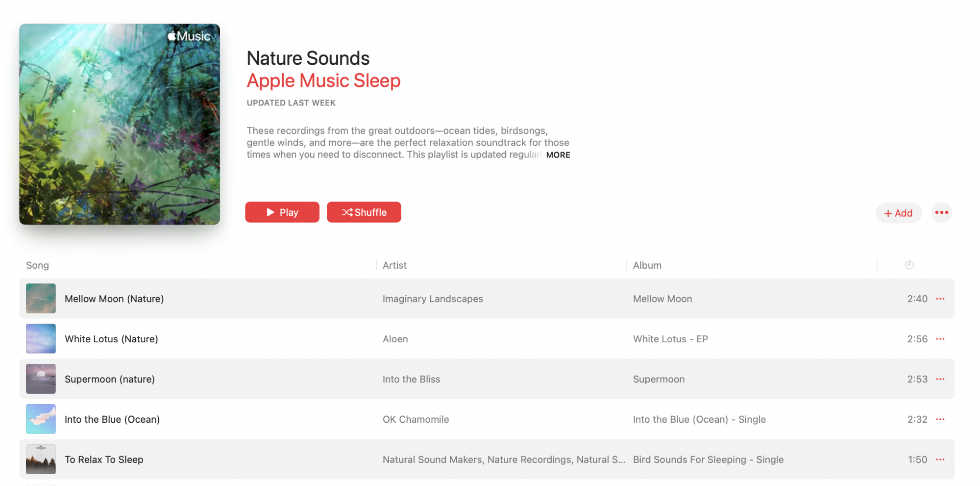This screenshot has height=486, width=980.
Task: Shuffle the Nature Sounds playlist
Action: (x=364, y=212)
